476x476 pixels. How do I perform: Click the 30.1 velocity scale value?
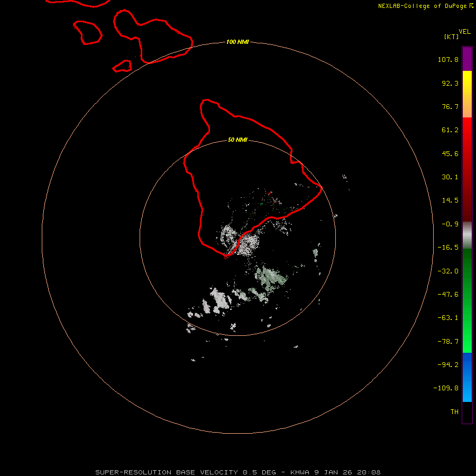450,177
